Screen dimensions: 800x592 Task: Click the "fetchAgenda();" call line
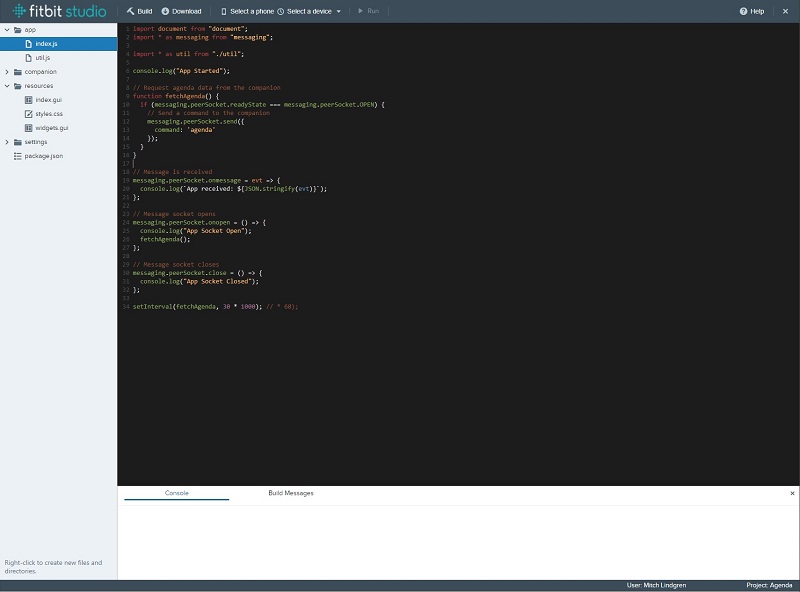(x=165, y=239)
